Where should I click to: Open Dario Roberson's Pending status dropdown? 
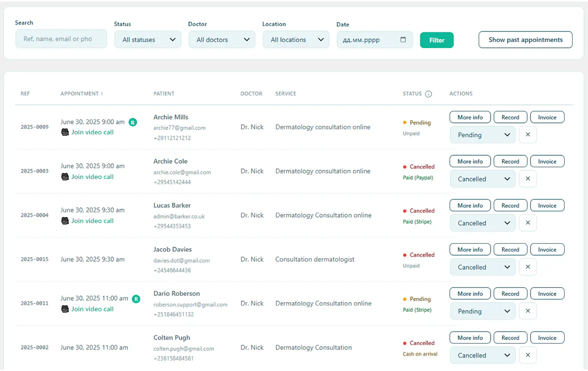[x=483, y=312]
